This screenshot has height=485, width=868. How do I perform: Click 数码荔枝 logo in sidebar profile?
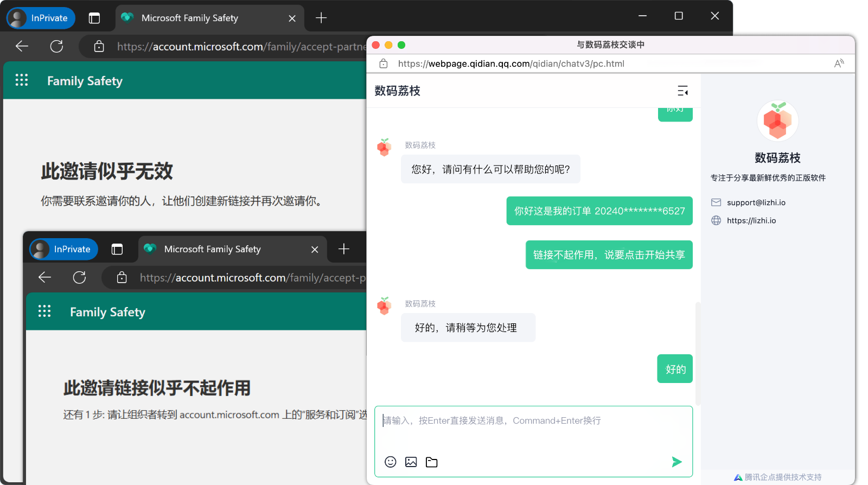[777, 121]
